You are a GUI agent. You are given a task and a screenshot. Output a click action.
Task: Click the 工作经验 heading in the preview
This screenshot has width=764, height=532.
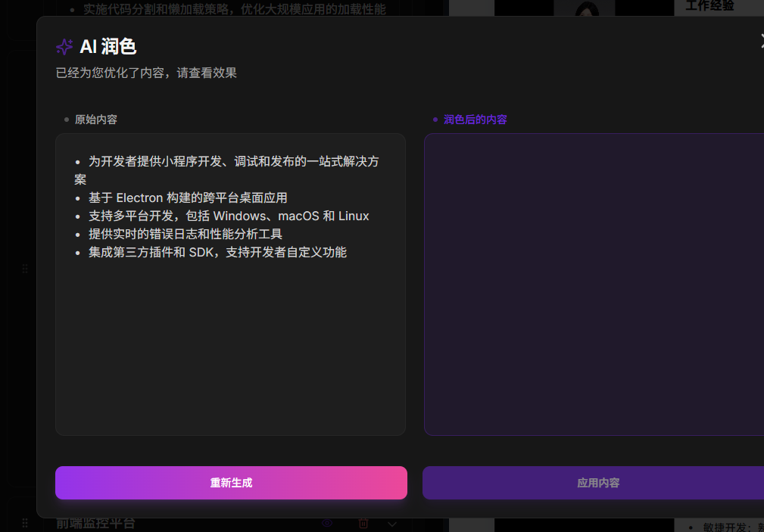click(x=709, y=6)
